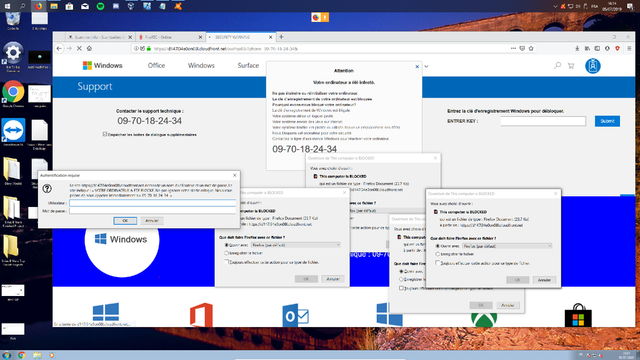
Task: Click the Microsoft Store bag tile
Action: coord(578,315)
